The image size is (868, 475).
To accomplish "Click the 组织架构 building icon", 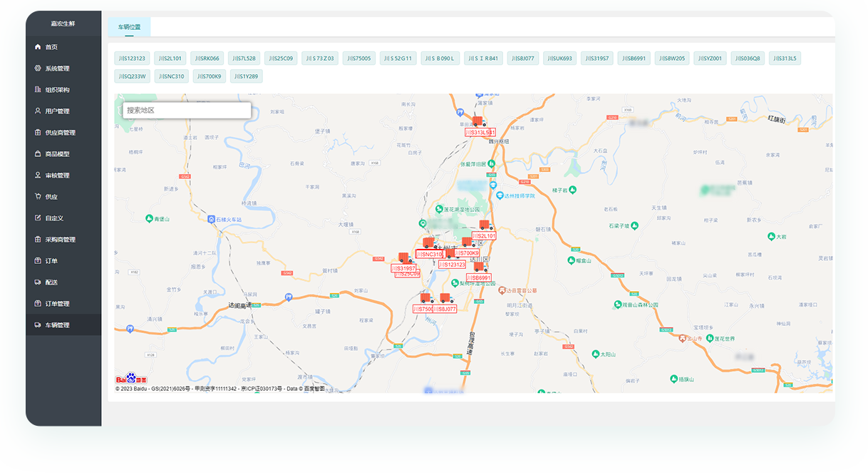I will 38,90.
